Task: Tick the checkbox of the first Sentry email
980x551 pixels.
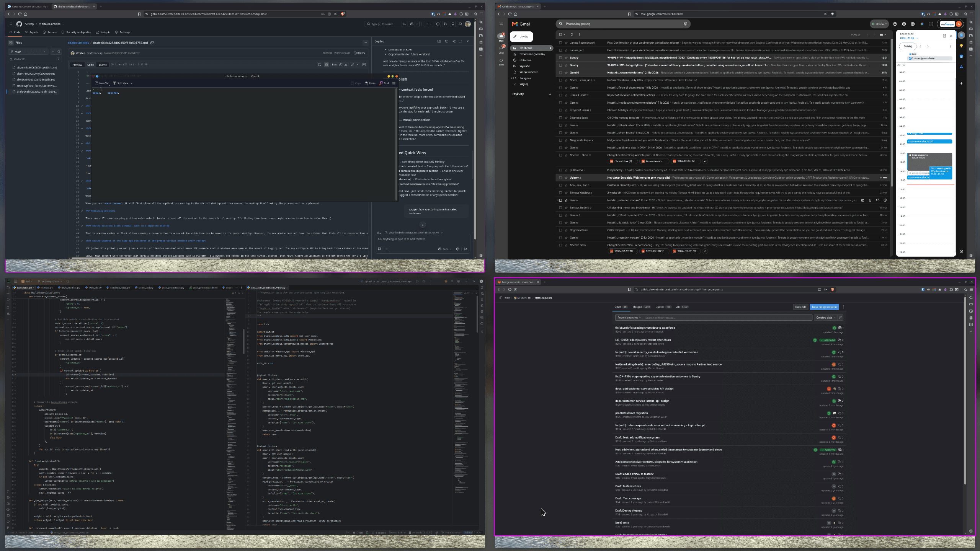Action: click(561, 58)
